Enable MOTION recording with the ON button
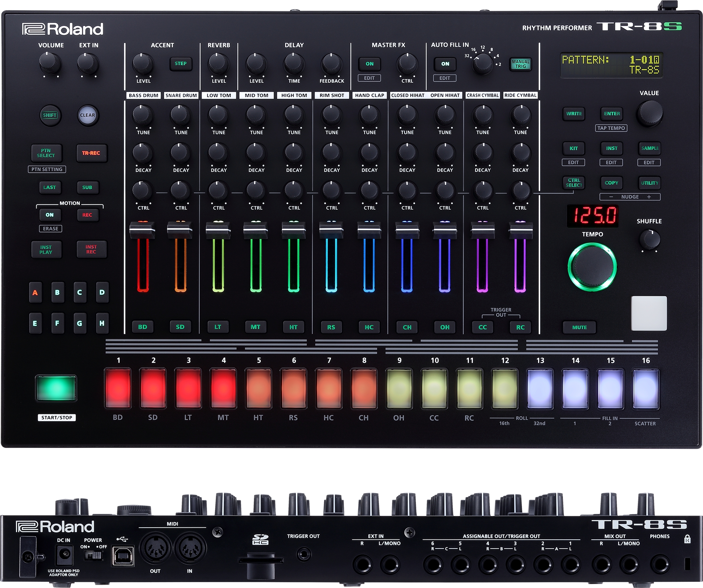Image resolution: width=703 pixels, height=588 pixels. click(x=51, y=215)
